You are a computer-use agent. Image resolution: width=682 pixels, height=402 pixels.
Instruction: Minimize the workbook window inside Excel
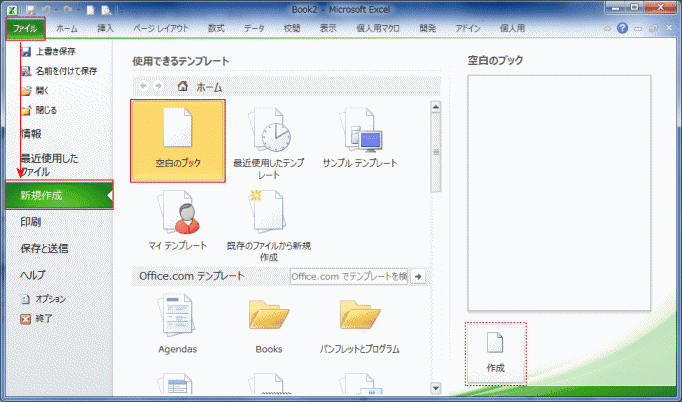pyautogui.click(x=638, y=29)
